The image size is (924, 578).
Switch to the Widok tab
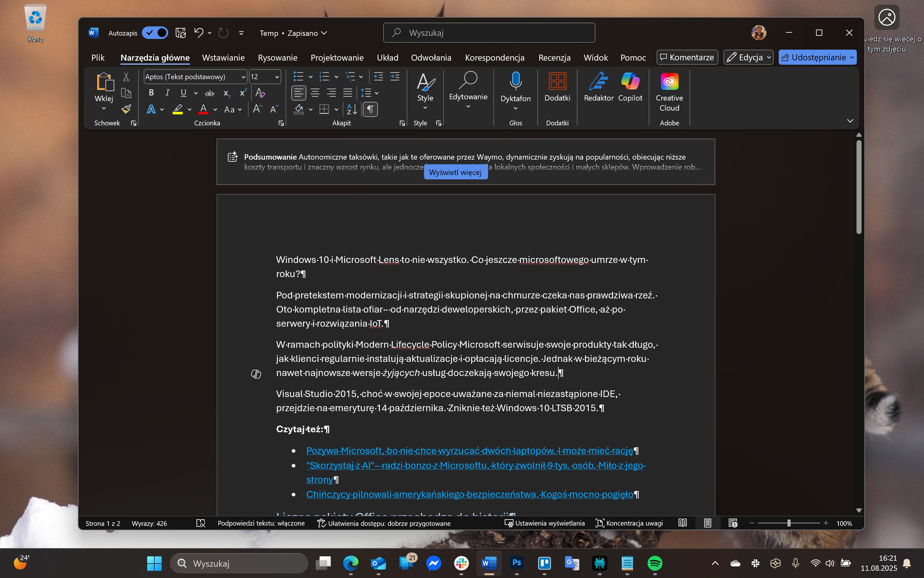coord(596,57)
